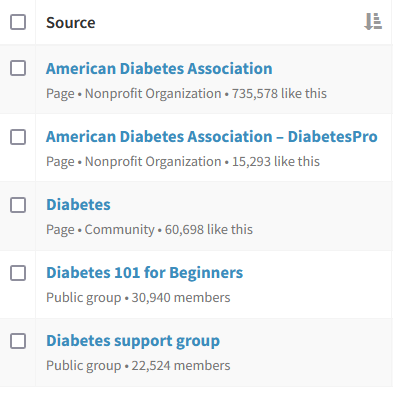The width and height of the screenshot is (393, 397).
Task: Sort the Source column descending
Action: click(373, 22)
